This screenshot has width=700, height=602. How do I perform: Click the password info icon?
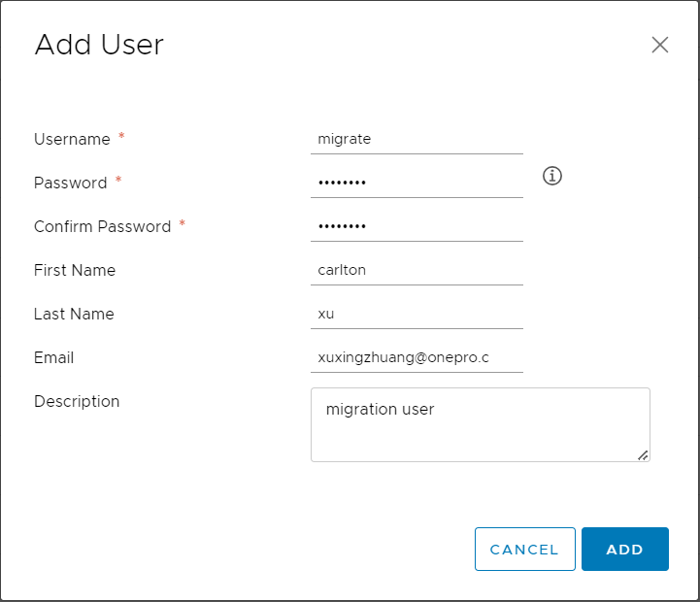click(x=552, y=176)
